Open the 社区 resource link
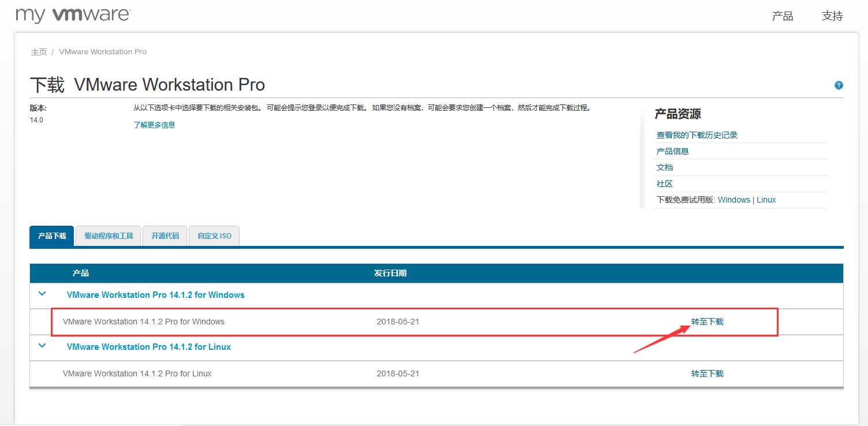 tap(664, 184)
